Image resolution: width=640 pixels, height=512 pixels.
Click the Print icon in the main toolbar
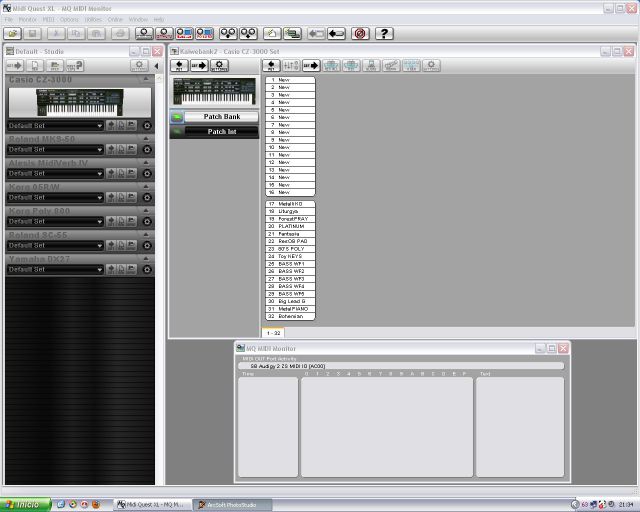point(120,33)
